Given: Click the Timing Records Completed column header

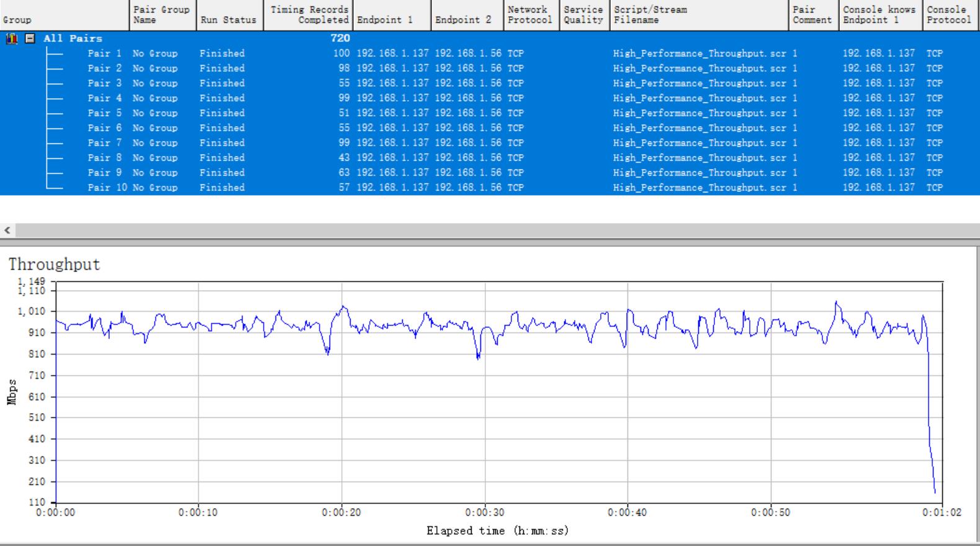Looking at the screenshot, I should pos(309,15).
